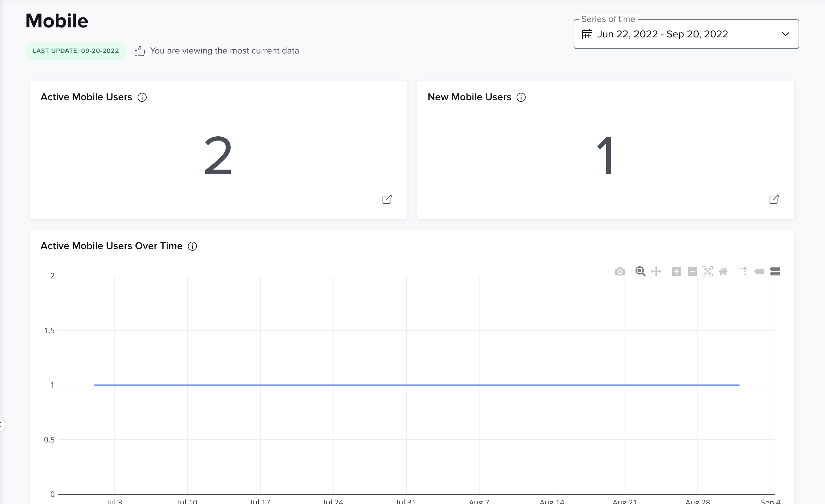Zoom out on the Active Mobile Users chart
825x504 pixels.
click(692, 271)
